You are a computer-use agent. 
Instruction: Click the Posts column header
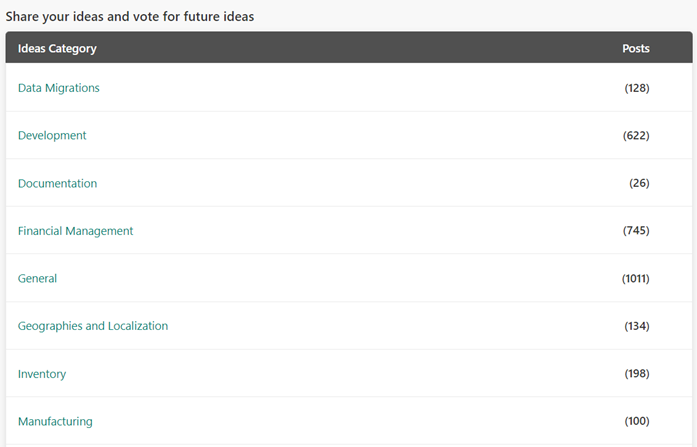(x=636, y=49)
